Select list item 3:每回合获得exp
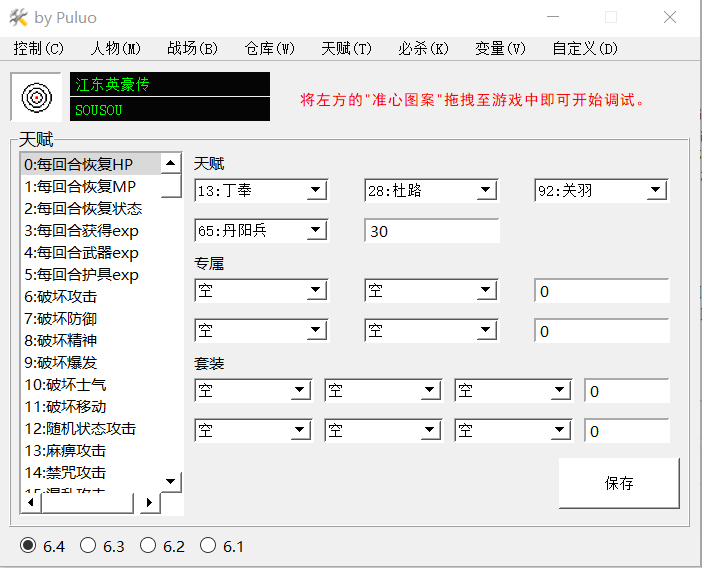Screen dimensions: 702x568 (91, 231)
